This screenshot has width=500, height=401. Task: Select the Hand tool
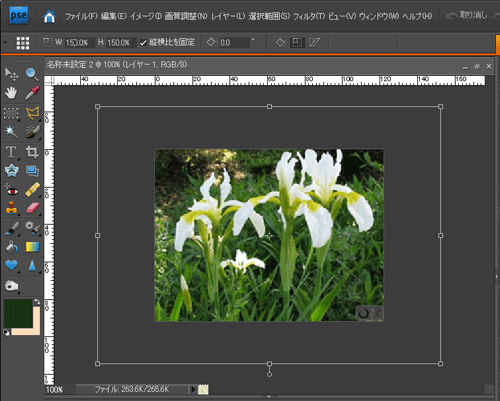tap(11, 93)
